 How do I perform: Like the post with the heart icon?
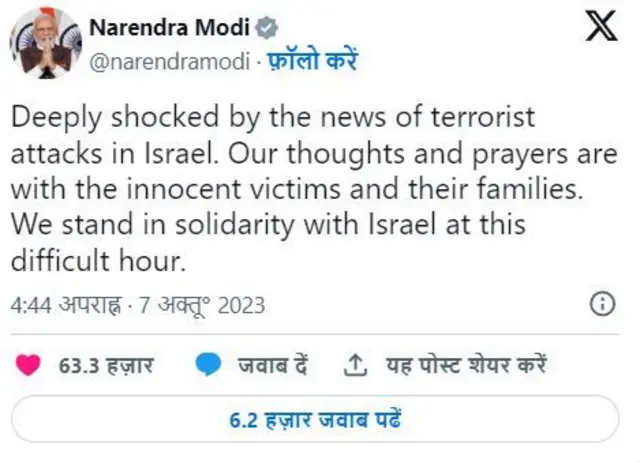(30, 366)
